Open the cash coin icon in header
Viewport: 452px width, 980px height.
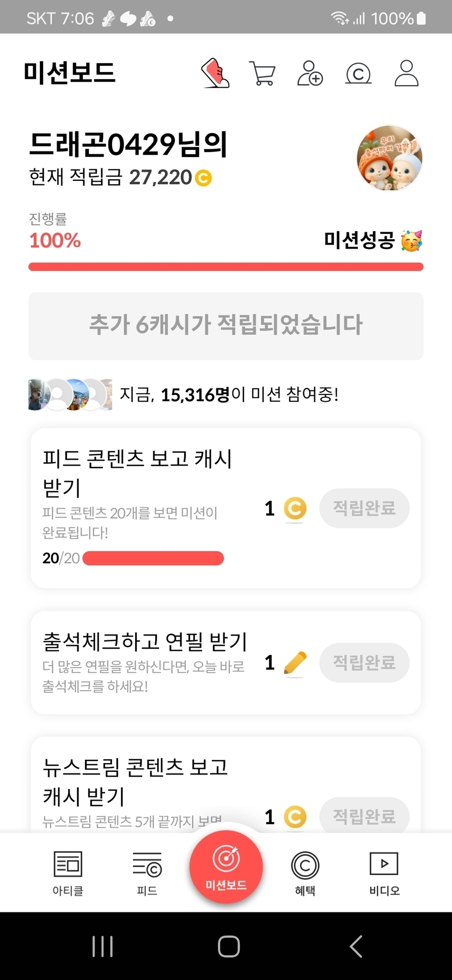click(358, 74)
